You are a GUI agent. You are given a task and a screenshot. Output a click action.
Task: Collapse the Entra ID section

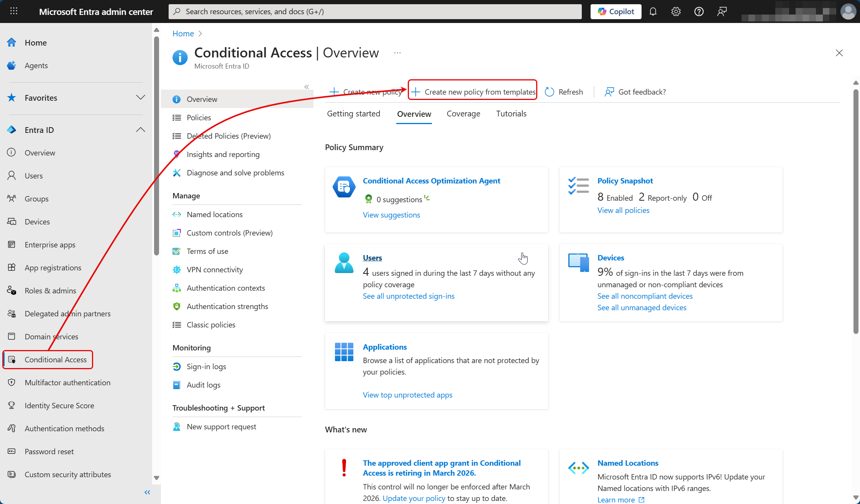click(140, 130)
